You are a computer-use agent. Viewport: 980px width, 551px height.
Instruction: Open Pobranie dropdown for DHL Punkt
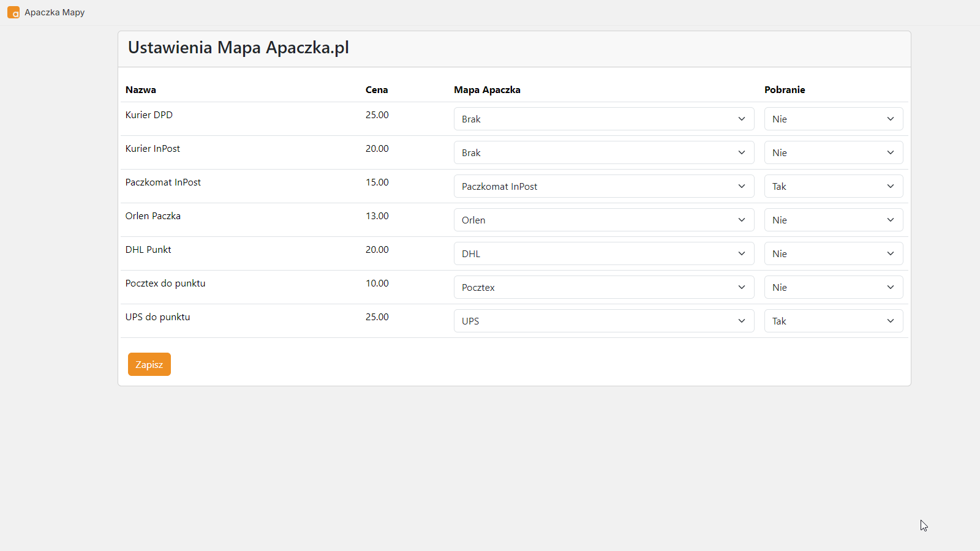pos(834,253)
